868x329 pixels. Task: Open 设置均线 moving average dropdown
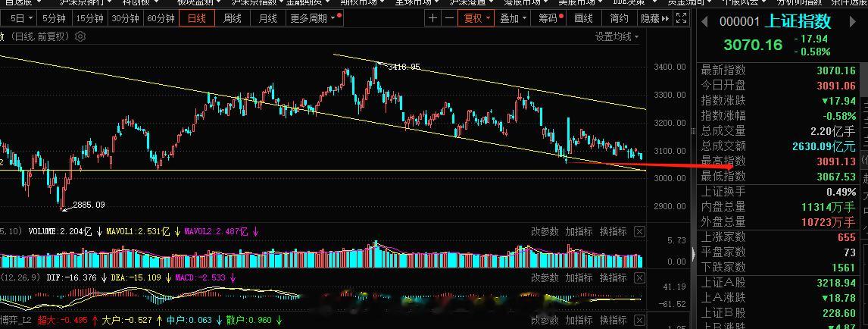click(x=617, y=37)
